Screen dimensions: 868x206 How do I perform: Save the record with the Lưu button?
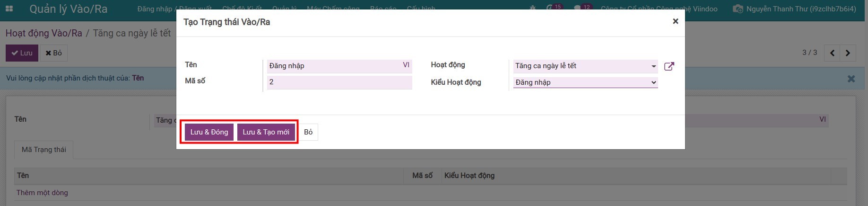coord(22,53)
